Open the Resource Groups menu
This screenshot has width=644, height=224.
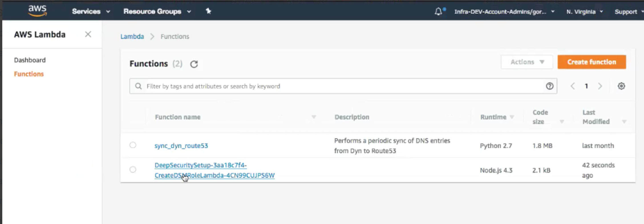tap(157, 11)
